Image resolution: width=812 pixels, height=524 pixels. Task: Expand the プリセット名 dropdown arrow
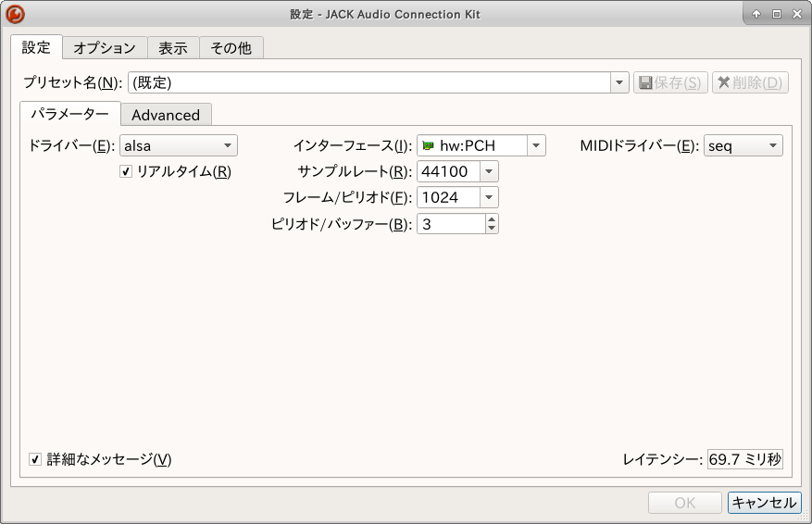pos(619,82)
